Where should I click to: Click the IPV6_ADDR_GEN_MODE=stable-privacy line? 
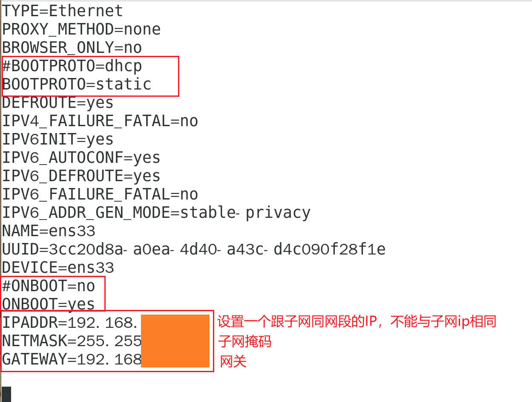coord(156,212)
